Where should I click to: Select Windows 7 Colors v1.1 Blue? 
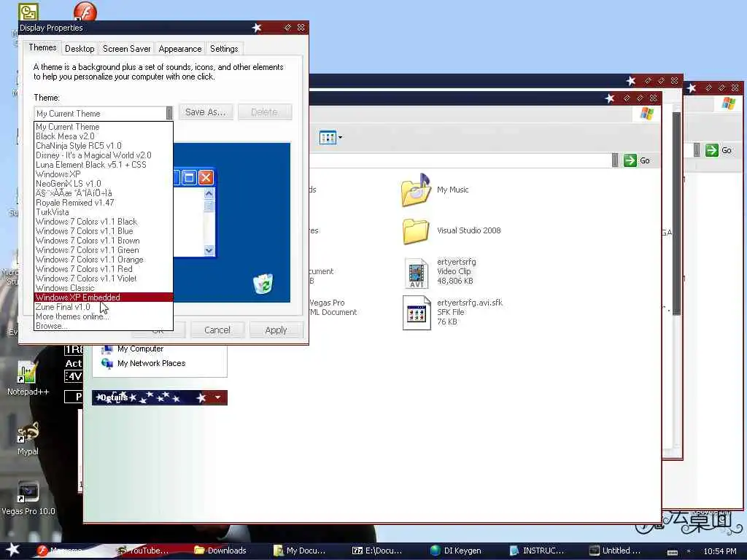tap(104, 231)
